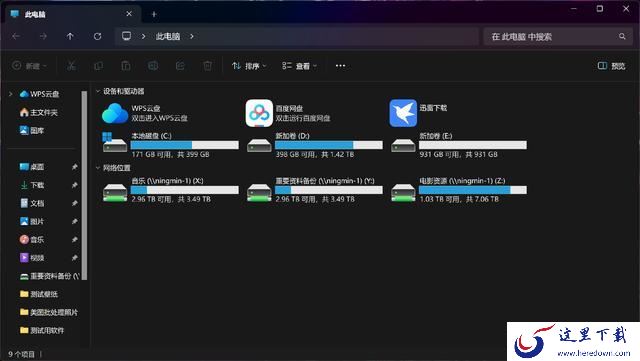Select the 本地磁盘 (C:) drive icon

[115, 143]
